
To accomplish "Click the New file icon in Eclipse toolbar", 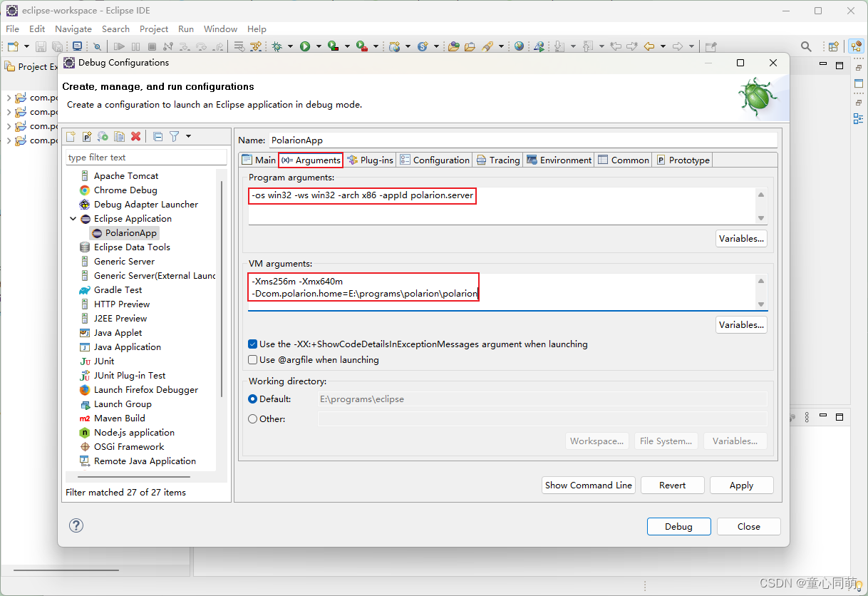I will pos(13,46).
